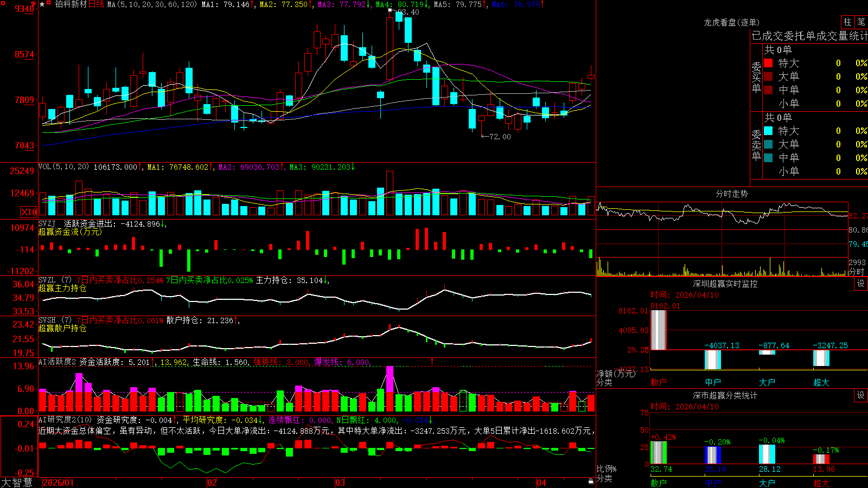Click the -877.64 大户 bar in 实时监控
868x488 pixels.
coord(767,352)
